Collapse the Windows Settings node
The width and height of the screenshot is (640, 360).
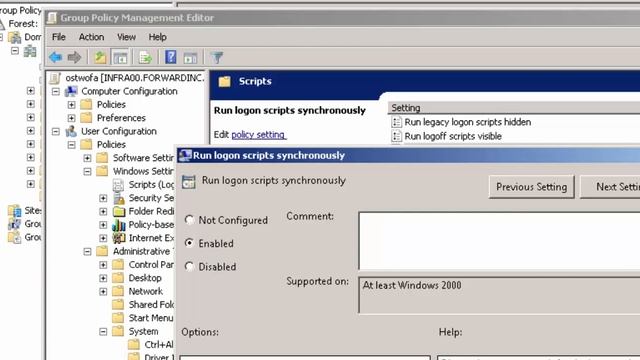pyautogui.click(x=87, y=171)
